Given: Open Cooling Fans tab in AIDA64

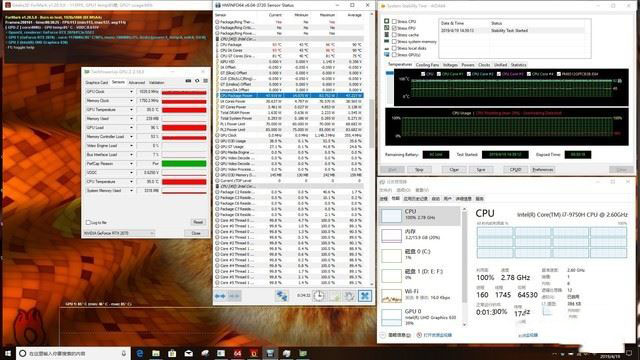Looking at the screenshot, I should (x=427, y=65).
